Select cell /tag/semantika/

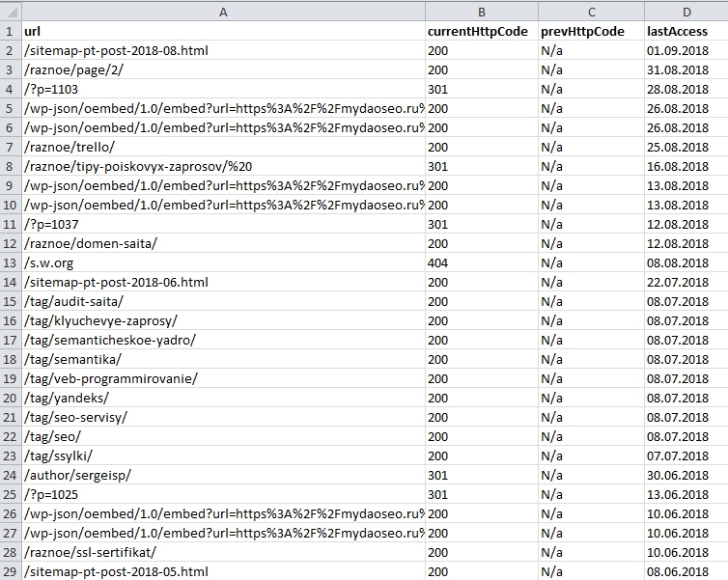(x=223, y=360)
